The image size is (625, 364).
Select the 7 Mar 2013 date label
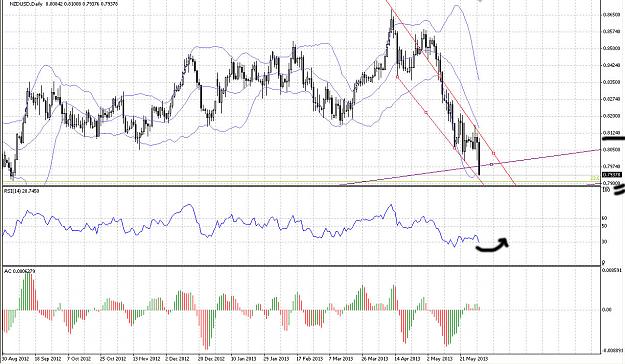coord(342,359)
